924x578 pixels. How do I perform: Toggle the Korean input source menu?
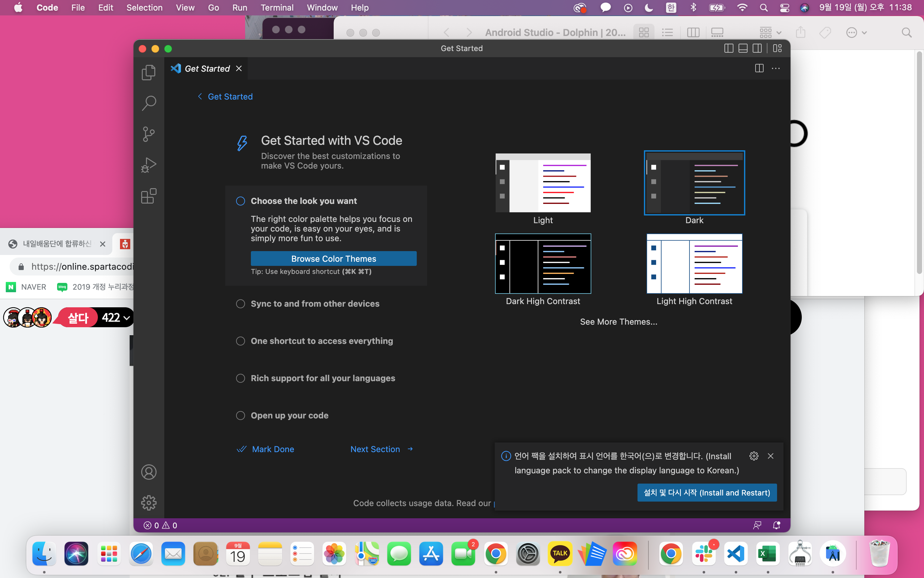[x=671, y=8]
